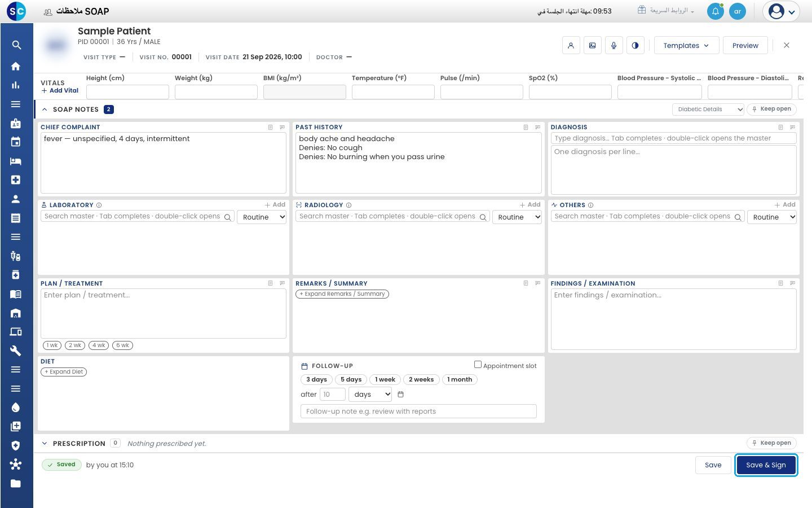The width and height of the screenshot is (812, 508).
Task: Open Laboratory Routine priority dropdown
Action: point(262,217)
